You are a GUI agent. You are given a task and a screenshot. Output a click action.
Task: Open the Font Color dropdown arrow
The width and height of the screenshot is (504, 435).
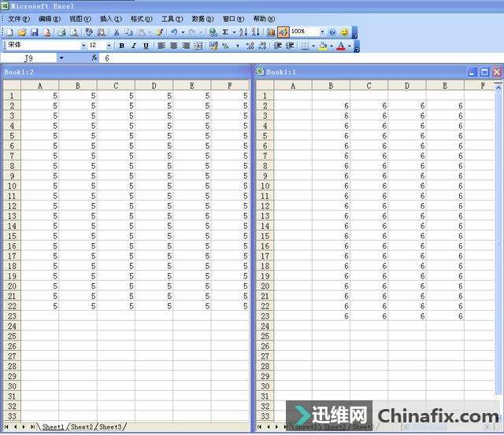[x=350, y=46]
